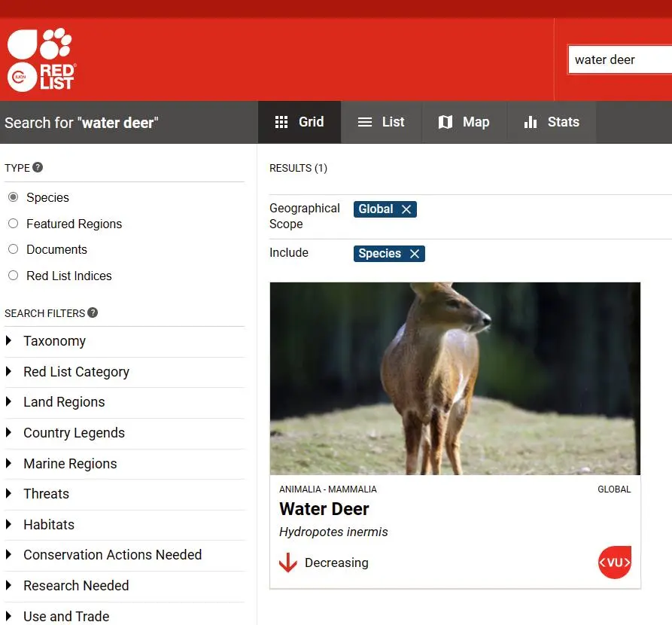672x625 pixels.
Task: Open the VU vulnerable category badge
Action: 615,562
